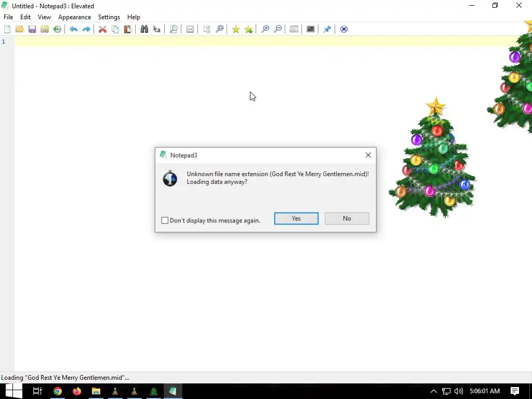The height and width of the screenshot is (399, 532).
Task: Open the Appearance menu
Action: 74,17
